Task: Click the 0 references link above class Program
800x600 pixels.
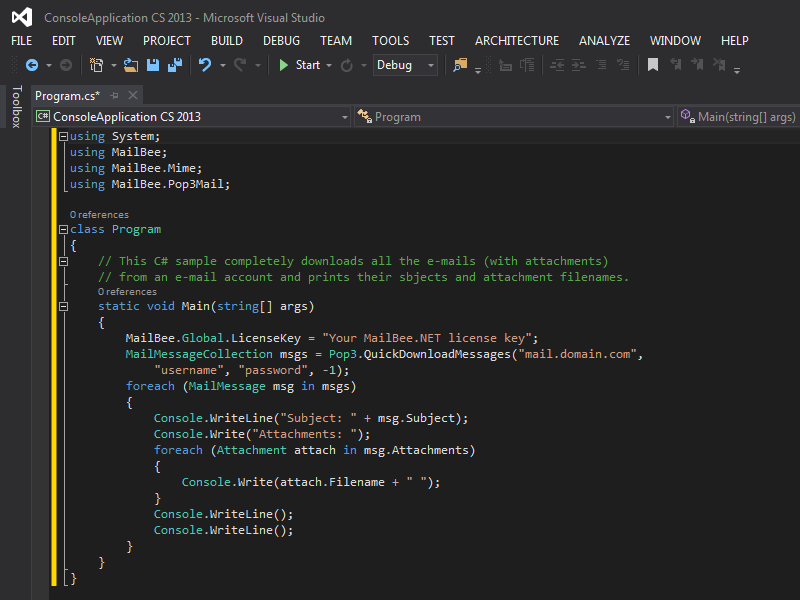Action: (x=99, y=214)
